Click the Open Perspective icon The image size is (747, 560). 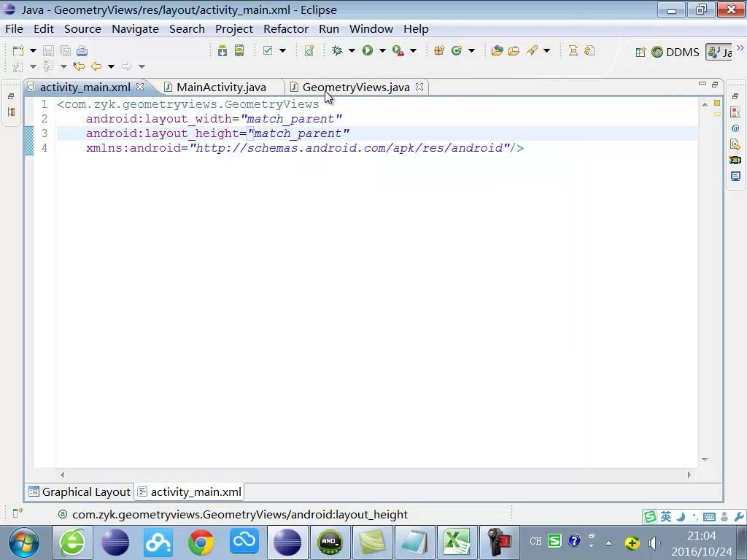tap(640, 52)
